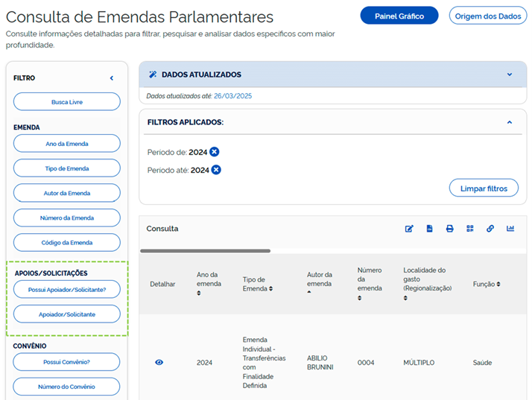Collapse the FILTRO sidebar panel
The image size is (532, 400).
coord(112,78)
